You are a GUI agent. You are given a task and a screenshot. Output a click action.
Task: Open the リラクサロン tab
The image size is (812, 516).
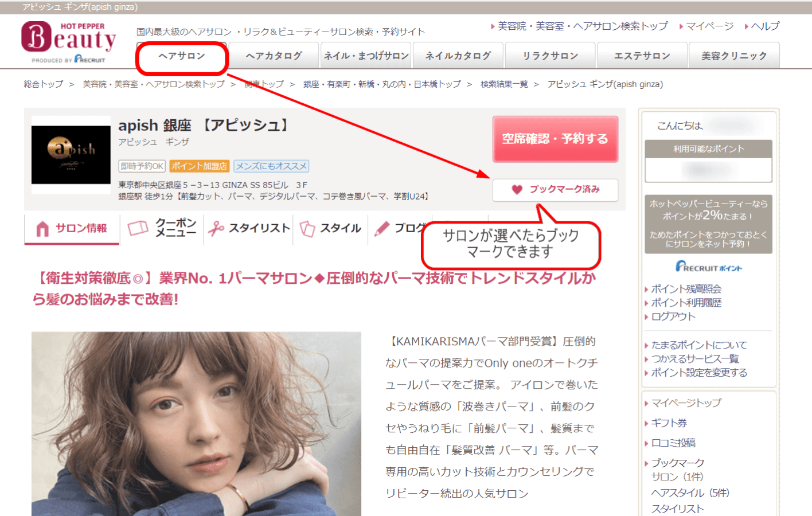pos(551,56)
